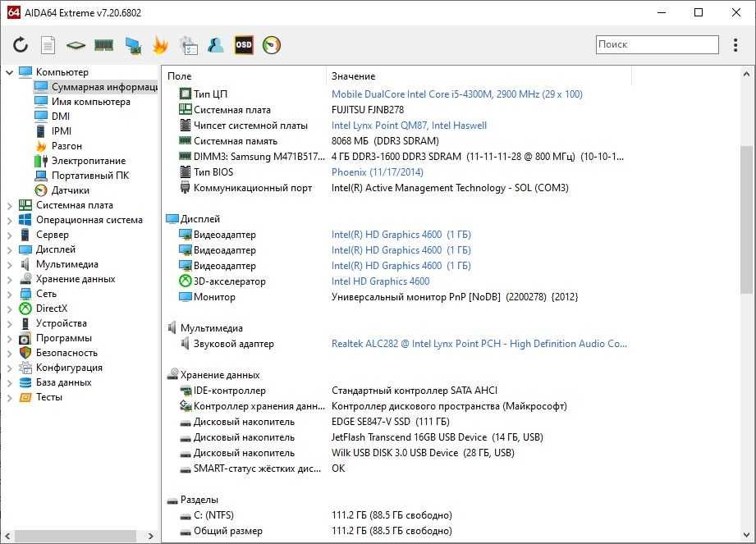Select the DIMM3: Samsung memory row

point(396,157)
